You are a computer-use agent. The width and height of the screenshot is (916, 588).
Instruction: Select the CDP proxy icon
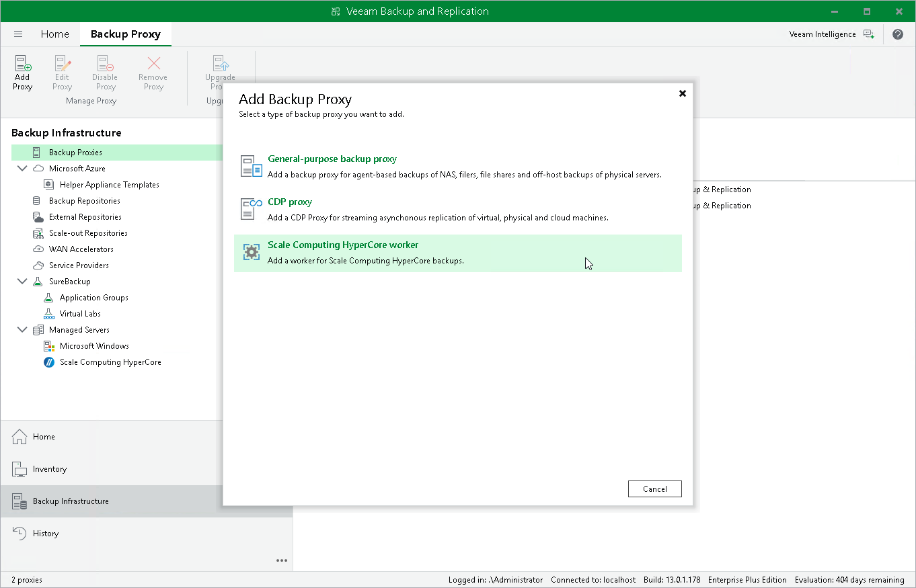(252, 209)
